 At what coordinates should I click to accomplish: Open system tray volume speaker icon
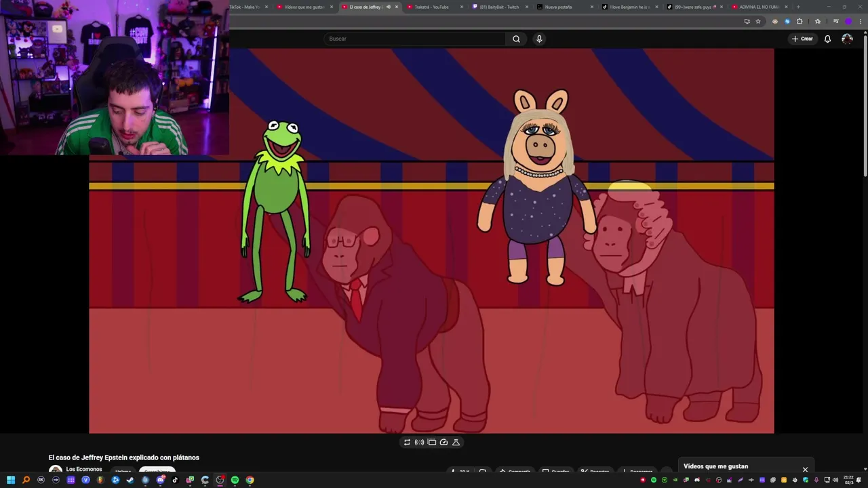835,480
